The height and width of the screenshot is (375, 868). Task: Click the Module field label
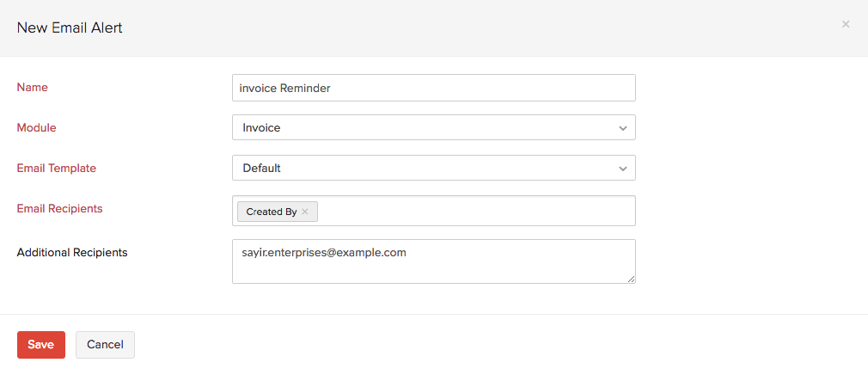coord(37,127)
